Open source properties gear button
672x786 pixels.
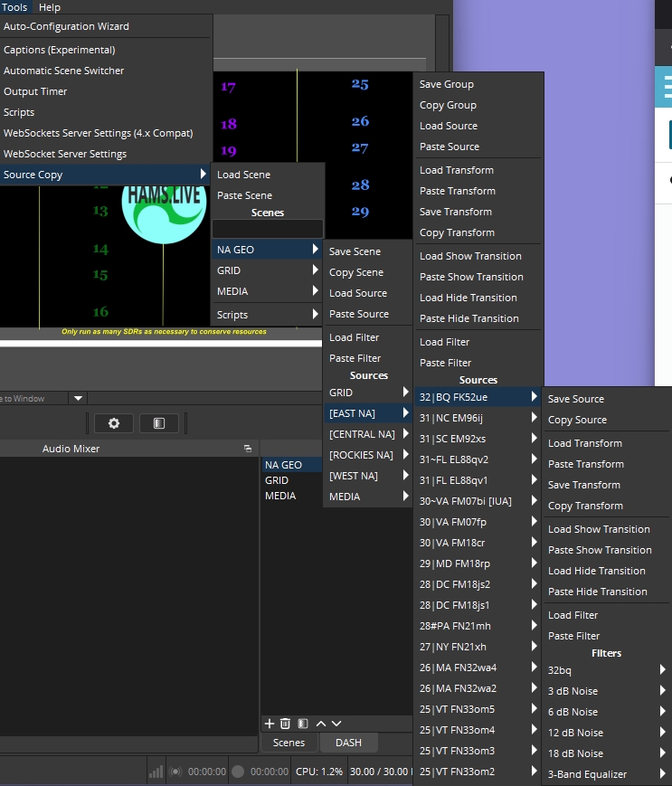point(114,423)
